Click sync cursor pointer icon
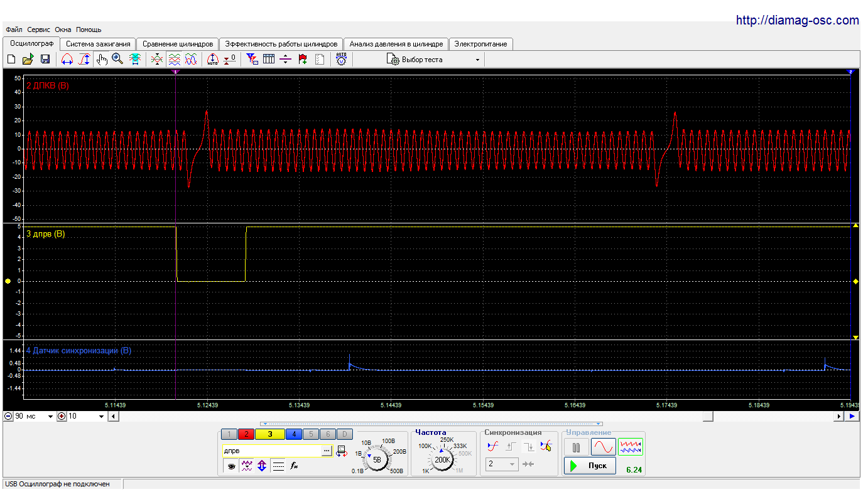 [546, 446]
